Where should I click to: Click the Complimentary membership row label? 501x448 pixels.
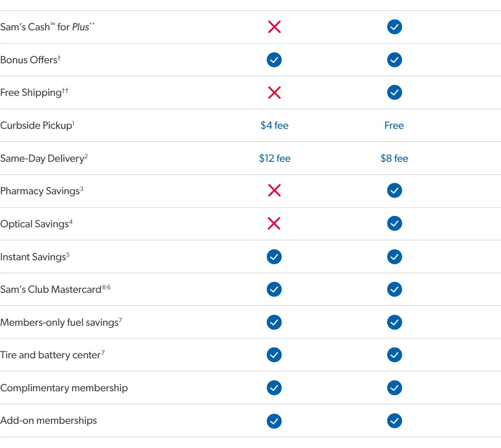tap(64, 388)
